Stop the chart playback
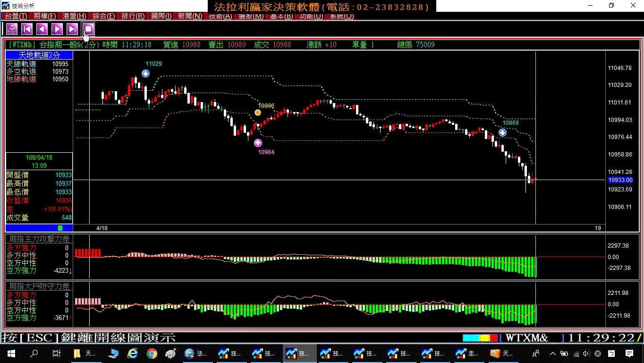 (x=88, y=29)
